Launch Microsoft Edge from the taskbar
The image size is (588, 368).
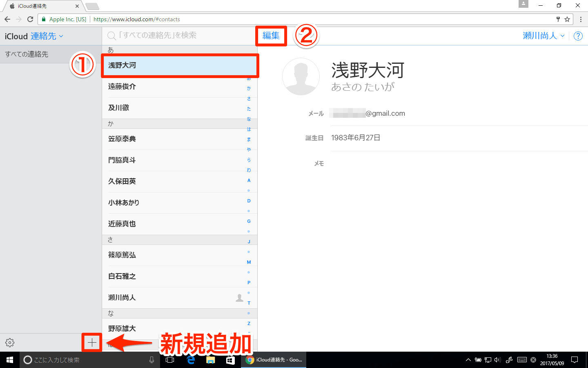[191, 360]
